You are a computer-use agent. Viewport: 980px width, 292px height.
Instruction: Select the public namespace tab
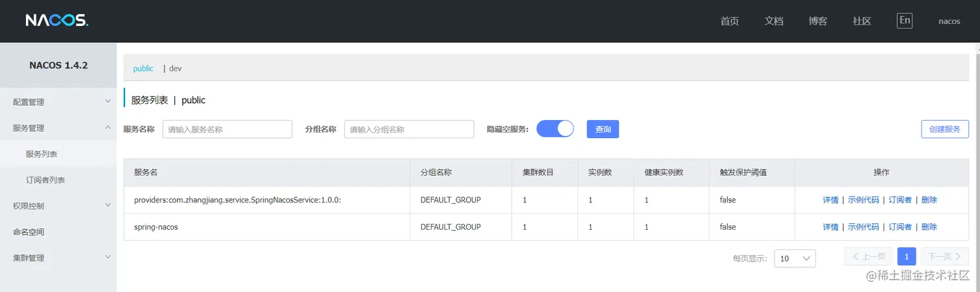tap(143, 68)
